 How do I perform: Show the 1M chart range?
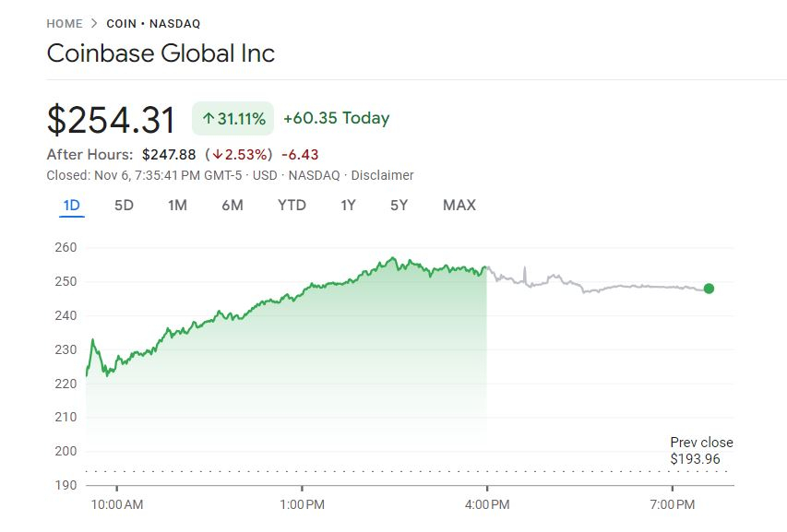tap(177, 205)
